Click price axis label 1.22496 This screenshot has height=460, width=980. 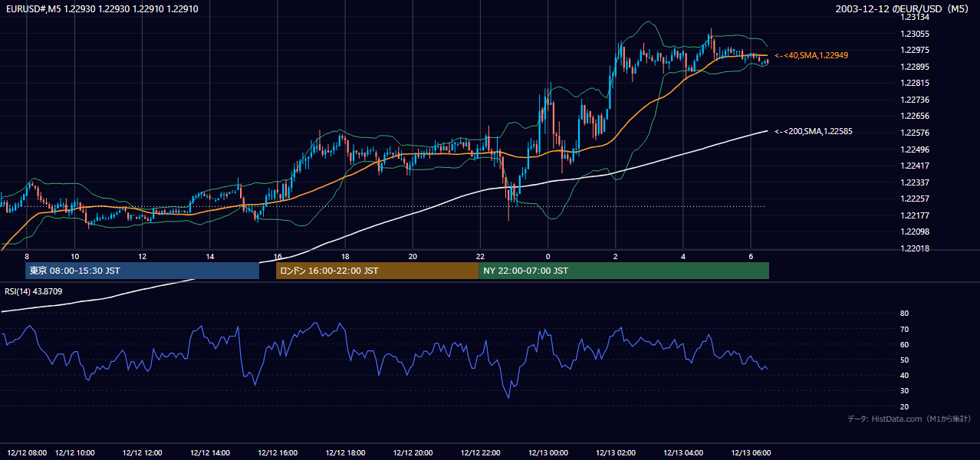[915, 149]
